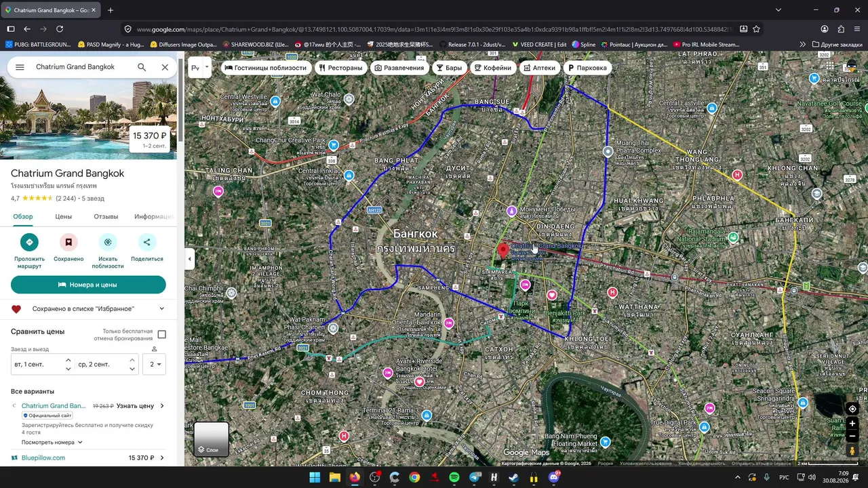Filter map by Развлечения
Screen dimensions: 868x488
pyautogui.click(x=399, y=68)
